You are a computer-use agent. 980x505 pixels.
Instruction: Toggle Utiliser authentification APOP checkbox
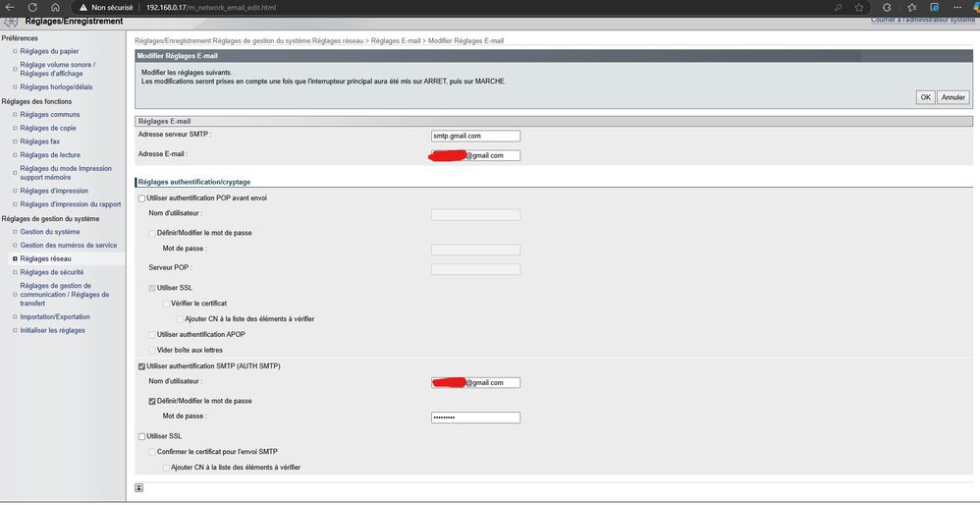tap(152, 335)
